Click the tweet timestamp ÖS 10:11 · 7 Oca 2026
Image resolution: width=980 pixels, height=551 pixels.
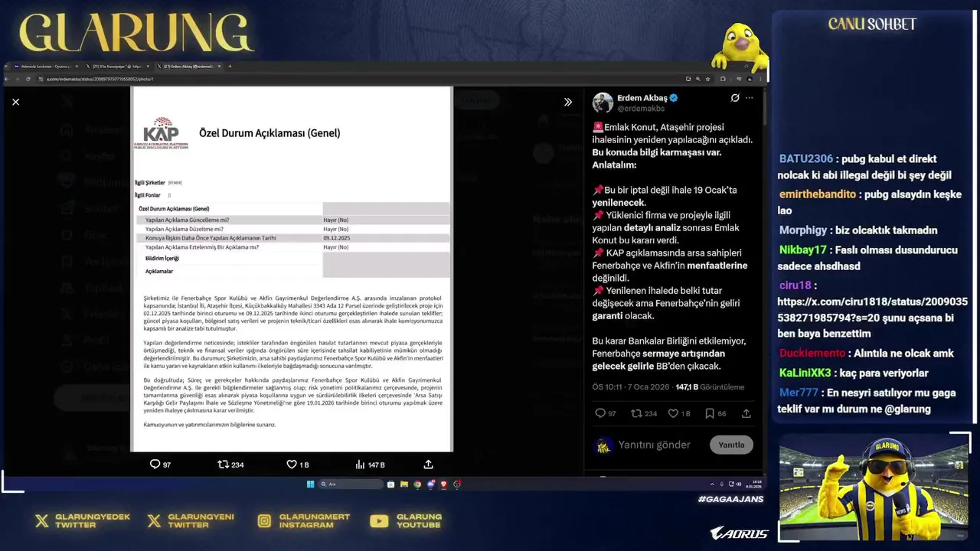tap(630, 387)
